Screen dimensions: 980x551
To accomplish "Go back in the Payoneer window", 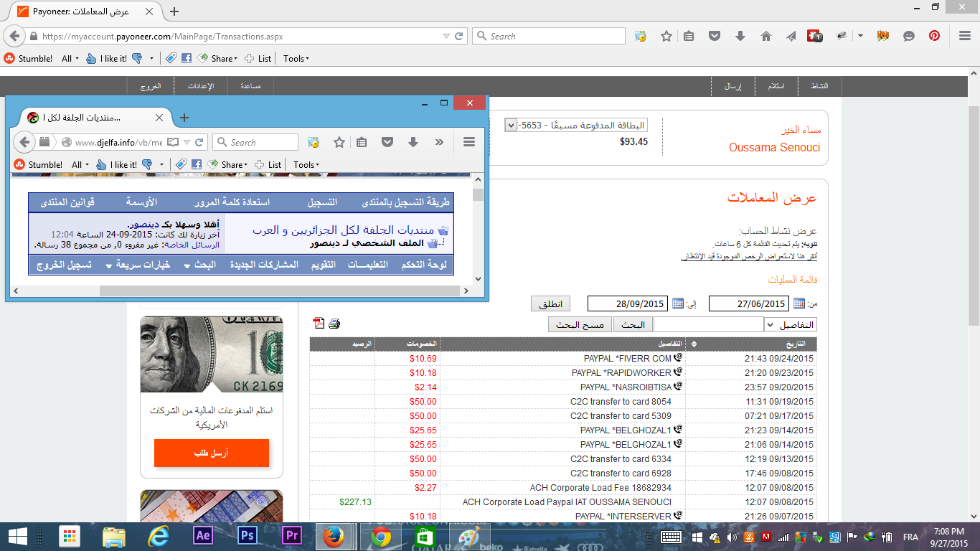I will pos(14,36).
